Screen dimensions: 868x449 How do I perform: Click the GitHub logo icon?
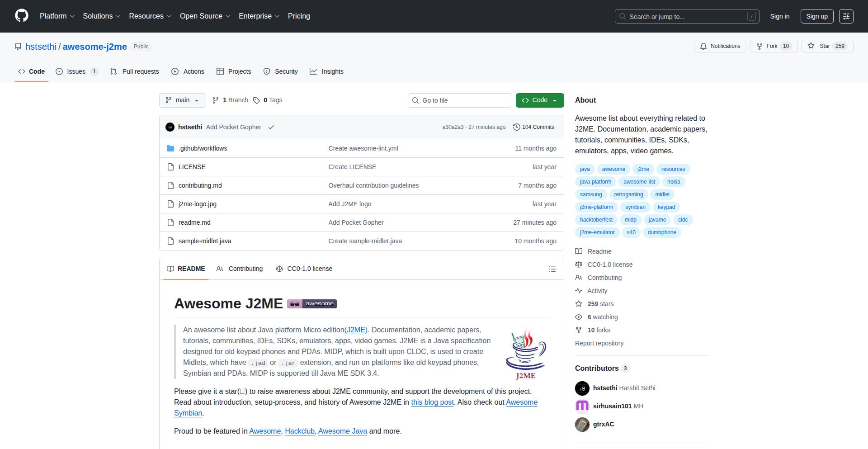click(22, 16)
